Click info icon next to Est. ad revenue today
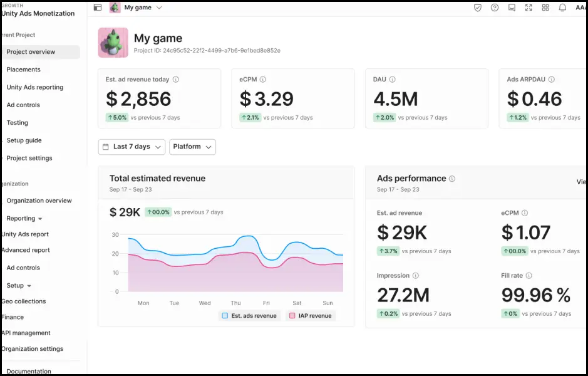The width and height of the screenshot is (588, 376). coord(175,79)
